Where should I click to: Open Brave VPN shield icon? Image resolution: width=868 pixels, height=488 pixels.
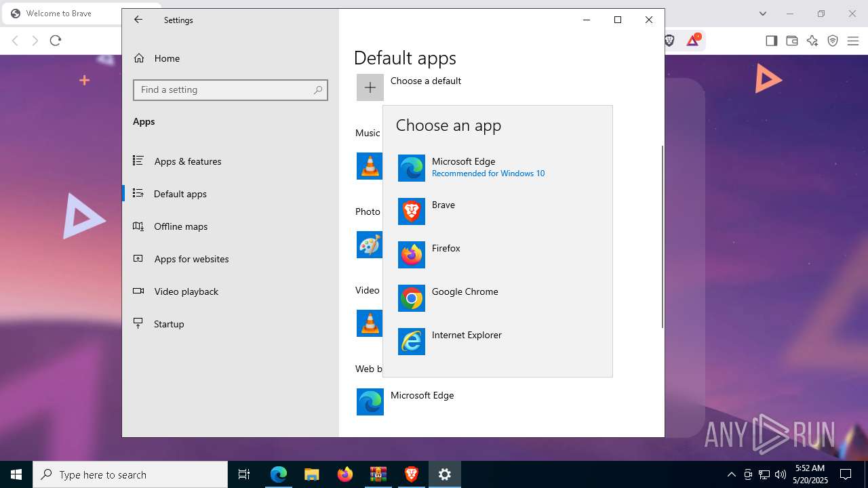pyautogui.click(x=833, y=41)
